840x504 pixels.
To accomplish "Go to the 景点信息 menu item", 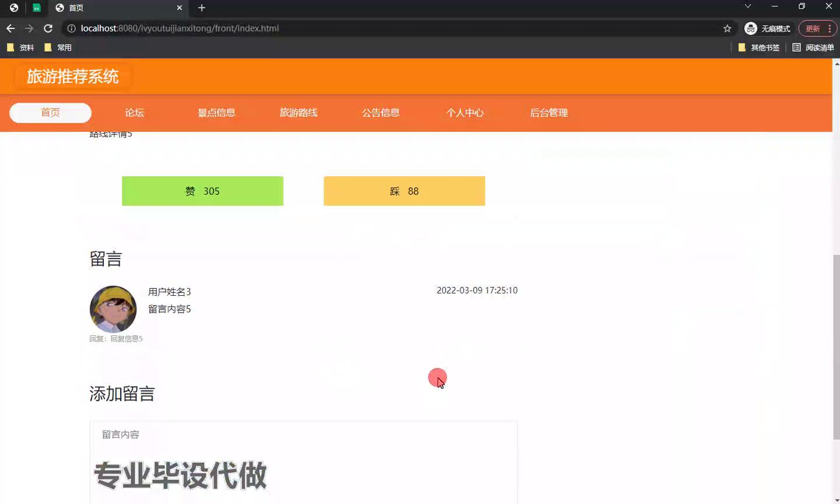I will pos(216,113).
